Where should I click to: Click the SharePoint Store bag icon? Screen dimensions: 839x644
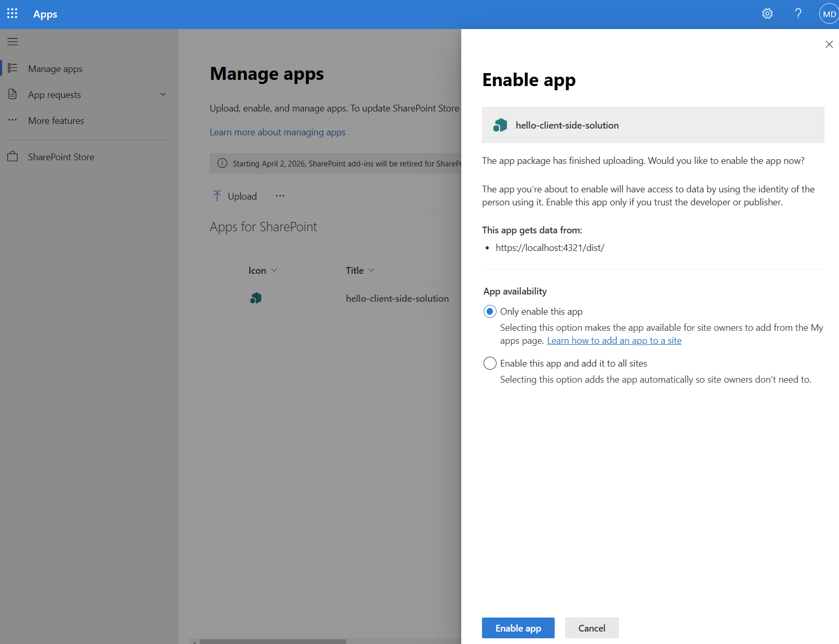tap(13, 156)
